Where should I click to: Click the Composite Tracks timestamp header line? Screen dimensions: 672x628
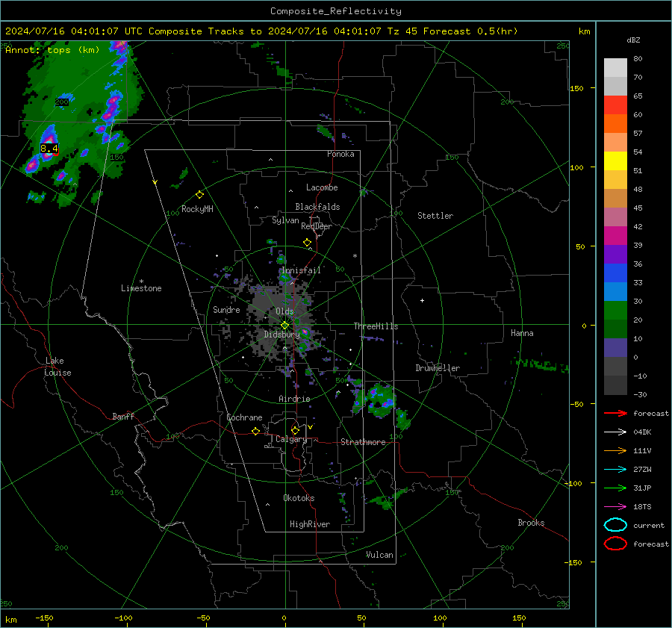261,31
